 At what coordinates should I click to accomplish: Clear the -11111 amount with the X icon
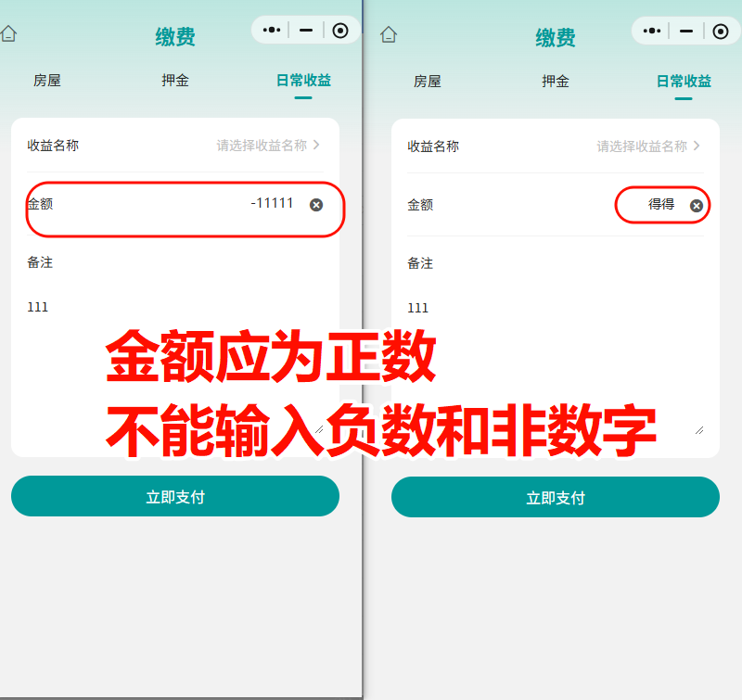pyautogui.click(x=316, y=205)
